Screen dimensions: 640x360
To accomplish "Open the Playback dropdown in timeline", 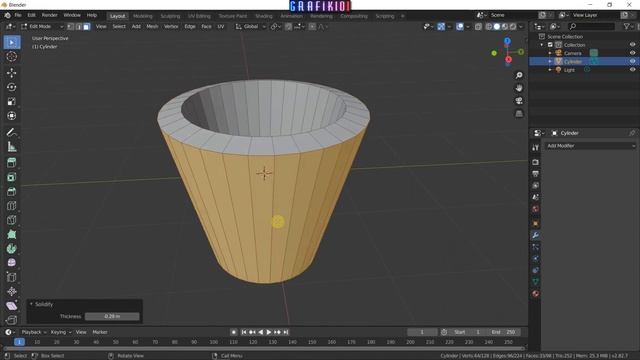I will tap(34, 332).
